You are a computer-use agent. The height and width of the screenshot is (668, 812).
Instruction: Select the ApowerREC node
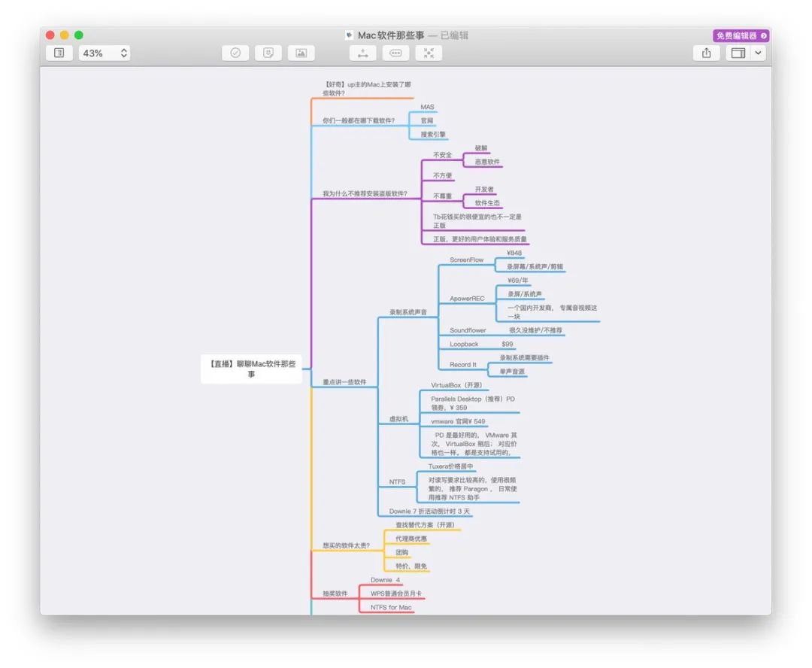[467, 299]
